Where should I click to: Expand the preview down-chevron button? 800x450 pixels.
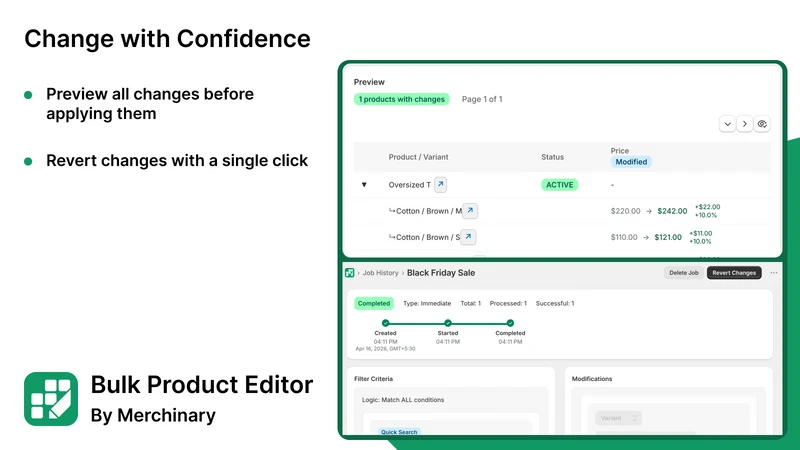pyautogui.click(x=728, y=124)
